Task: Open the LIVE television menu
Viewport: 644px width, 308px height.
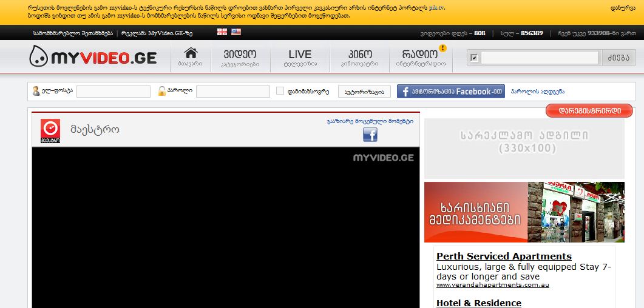Action: tap(300, 58)
